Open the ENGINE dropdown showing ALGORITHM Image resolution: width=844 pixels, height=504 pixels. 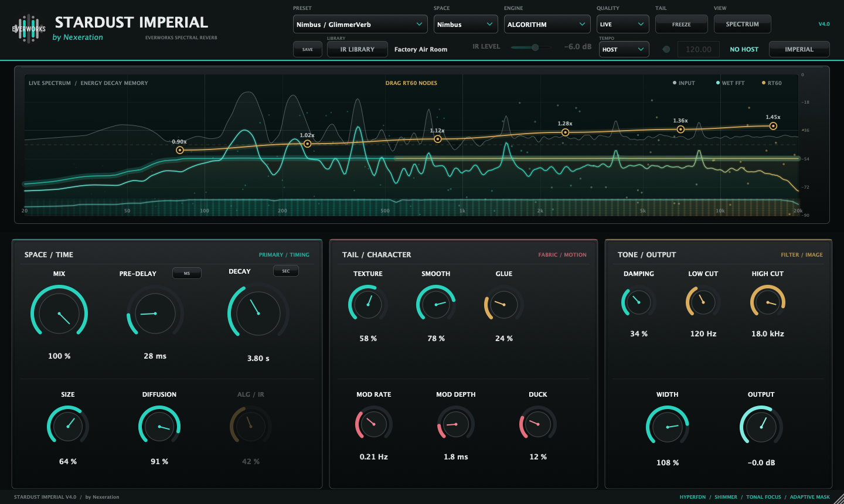tap(547, 24)
